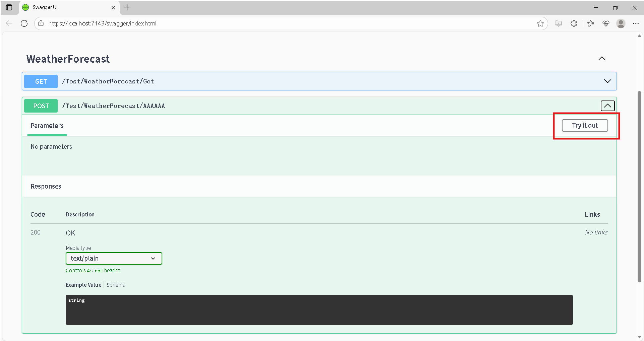Restore down the browser window
Viewport: 644px width, 341px height.
click(x=615, y=7)
